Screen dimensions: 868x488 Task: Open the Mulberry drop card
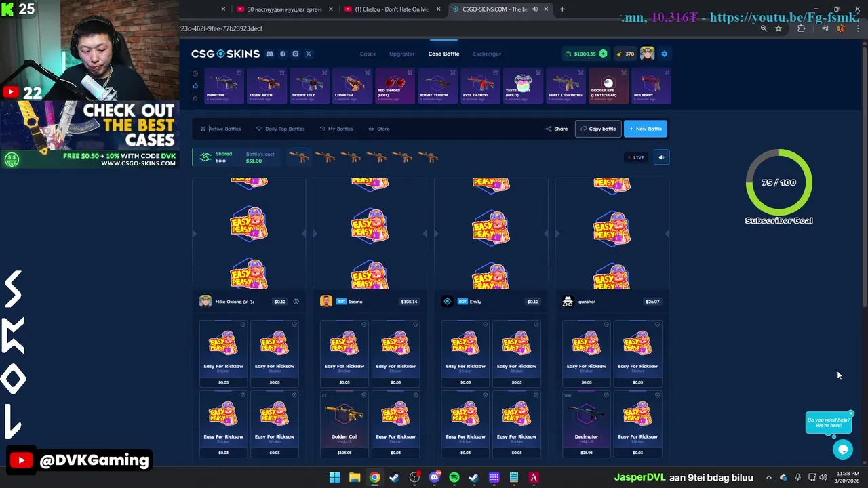click(x=651, y=85)
